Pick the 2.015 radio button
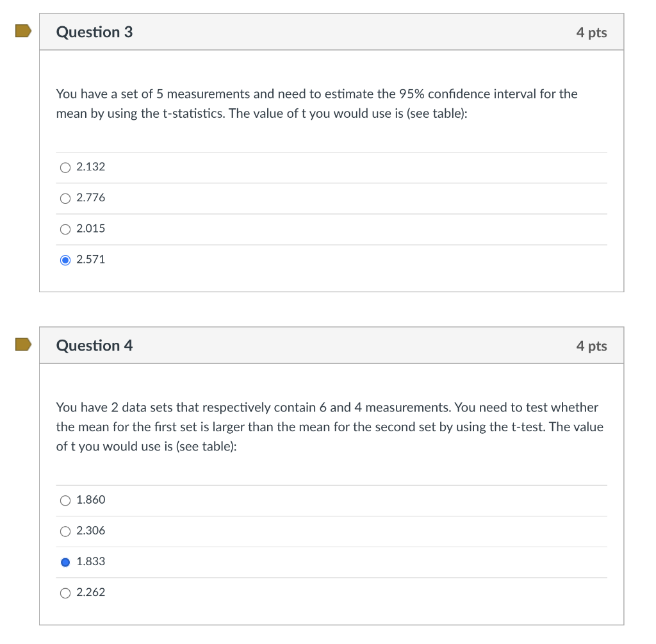The image size is (656, 644). [65, 229]
